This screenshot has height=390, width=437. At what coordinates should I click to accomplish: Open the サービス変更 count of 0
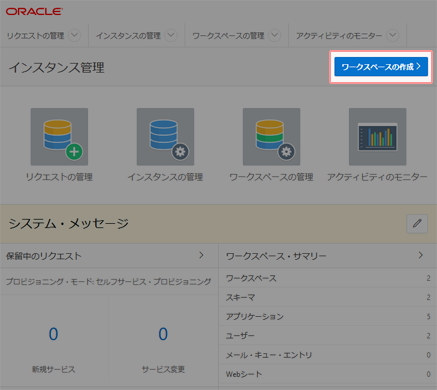[163, 334]
